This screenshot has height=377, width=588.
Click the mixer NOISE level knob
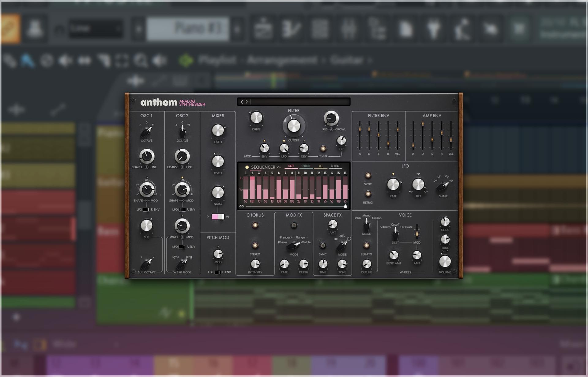(x=218, y=192)
